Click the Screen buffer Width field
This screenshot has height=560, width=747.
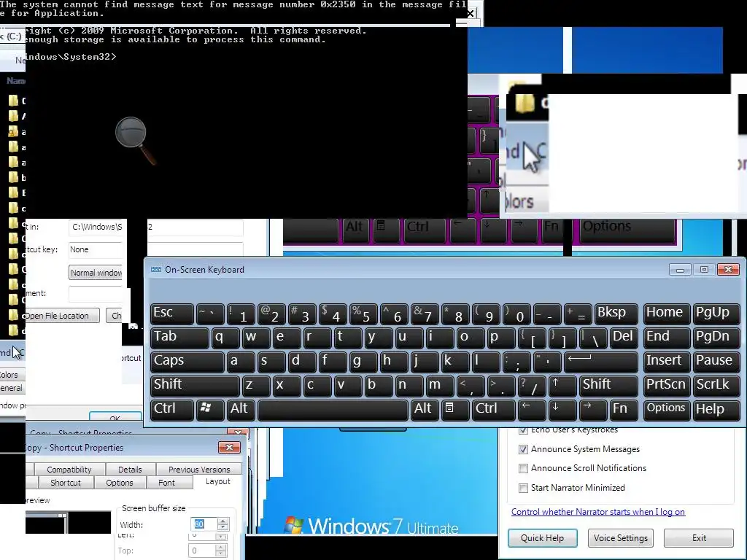(x=204, y=524)
